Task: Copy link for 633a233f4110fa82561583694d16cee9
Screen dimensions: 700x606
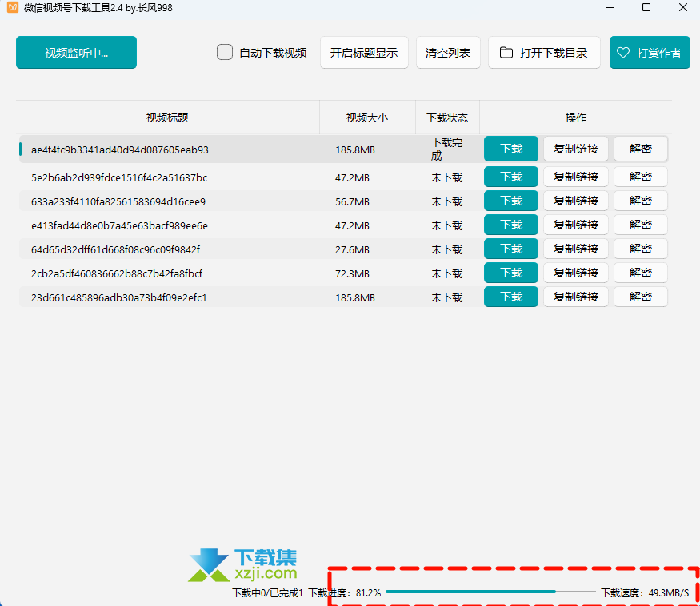Action: (x=576, y=201)
